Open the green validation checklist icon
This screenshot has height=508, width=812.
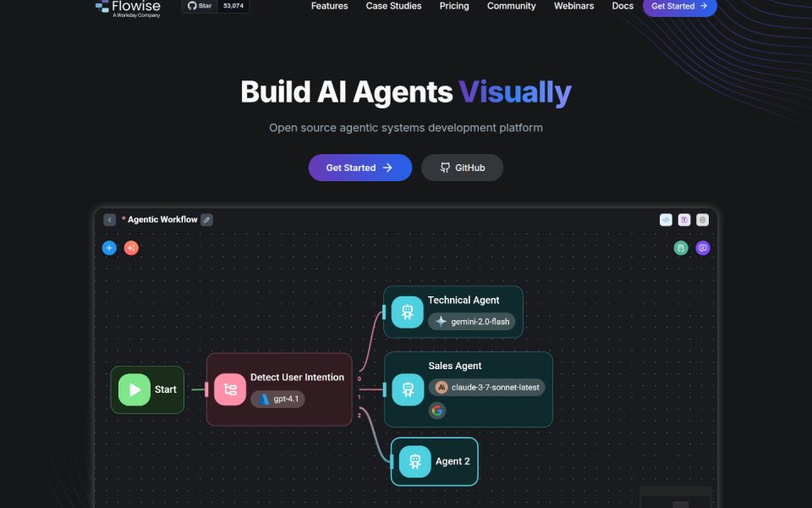(x=681, y=248)
